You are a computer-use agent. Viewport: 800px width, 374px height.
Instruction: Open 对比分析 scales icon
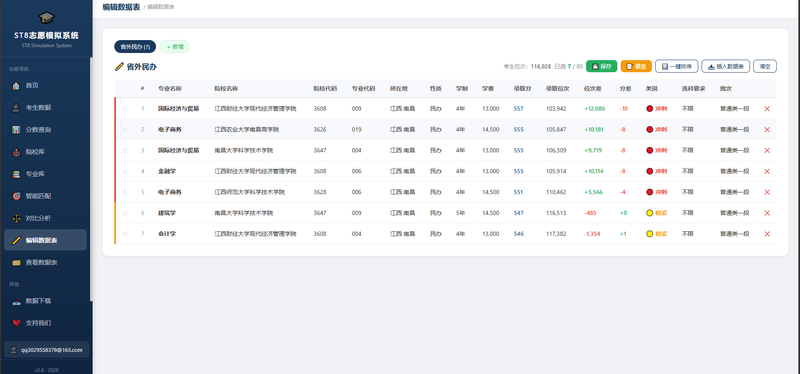pos(16,218)
